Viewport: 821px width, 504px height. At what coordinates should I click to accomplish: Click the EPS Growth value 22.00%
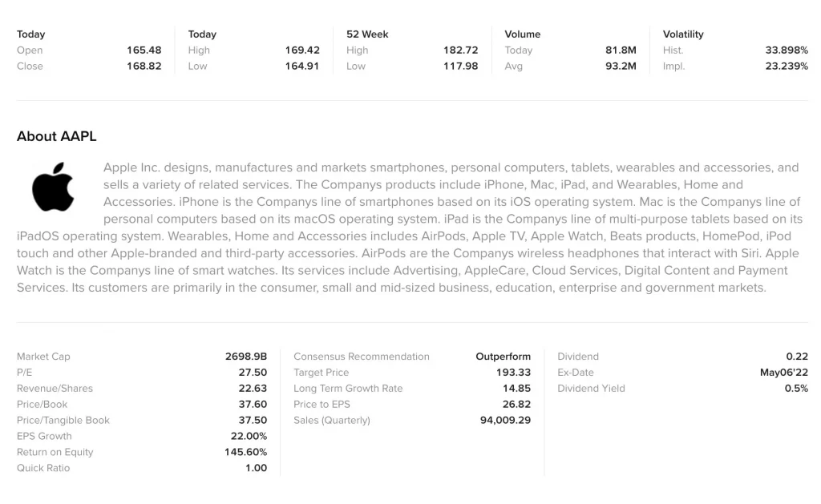pyautogui.click(x=249, y=436)
